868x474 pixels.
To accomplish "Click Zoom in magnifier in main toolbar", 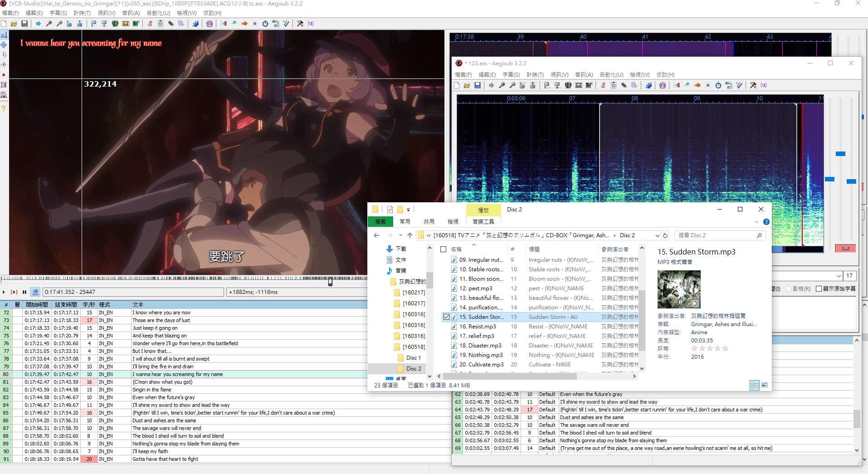I will 49,24.
